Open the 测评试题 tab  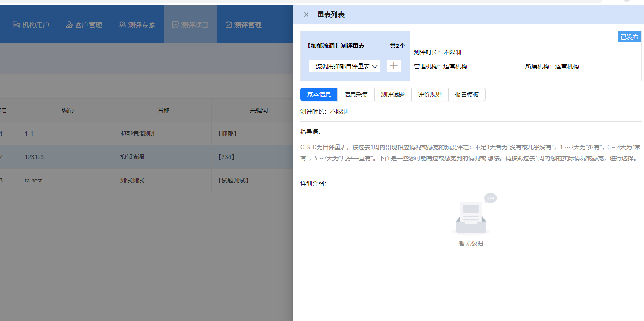click(393, 94)
